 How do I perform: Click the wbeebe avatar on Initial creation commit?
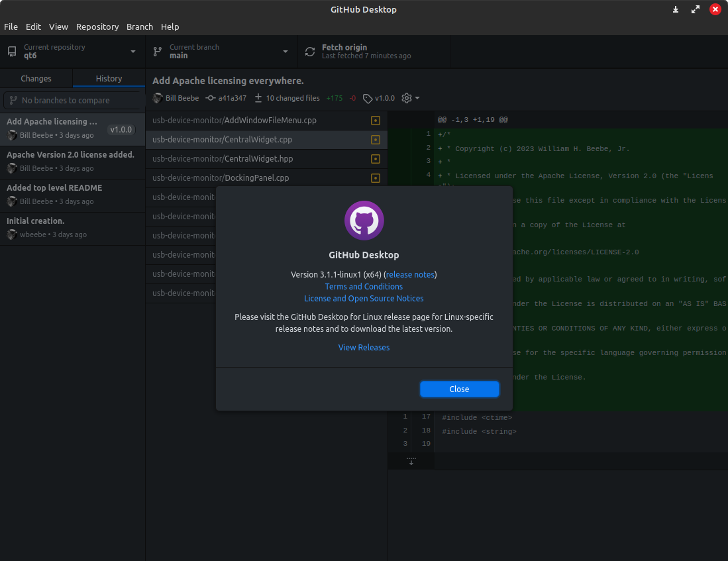[12, 234]
